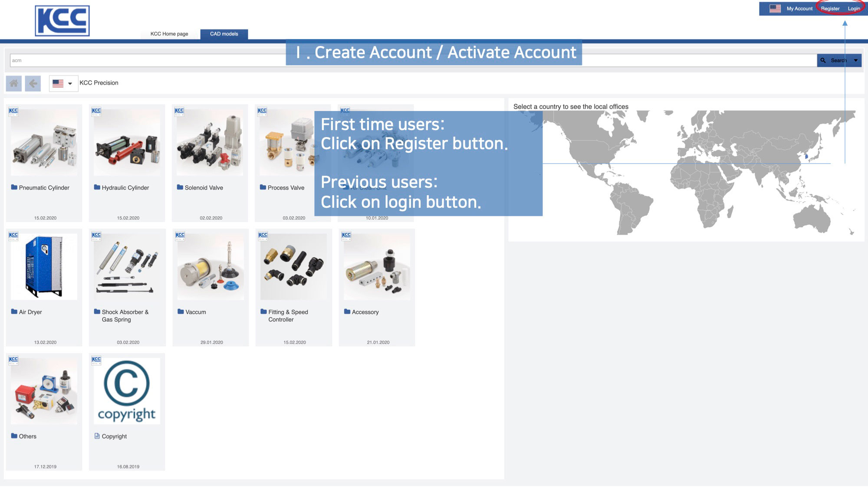Open the Hydraulic Cylinder folder

(125, 187)
